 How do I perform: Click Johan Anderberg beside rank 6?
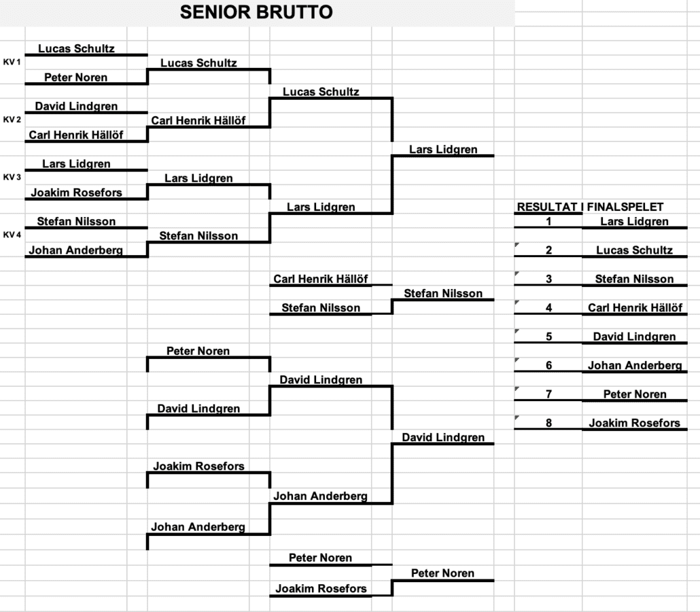(634, 366)
